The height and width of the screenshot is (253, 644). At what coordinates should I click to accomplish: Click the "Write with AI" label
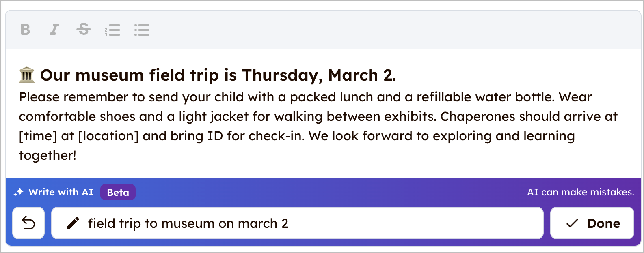(61, 192)
